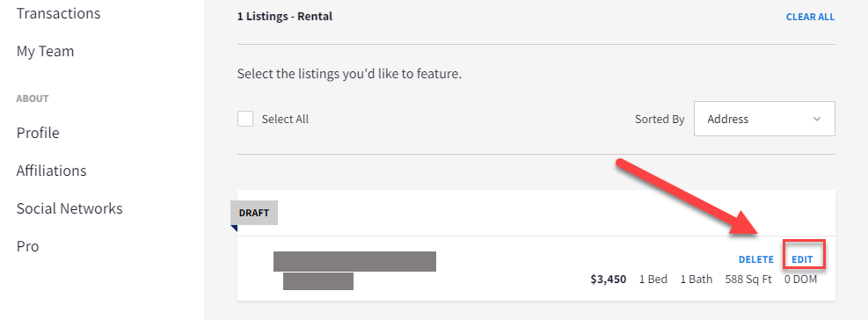Open the Sorted By Address dropdown

[x=764, y=119]
